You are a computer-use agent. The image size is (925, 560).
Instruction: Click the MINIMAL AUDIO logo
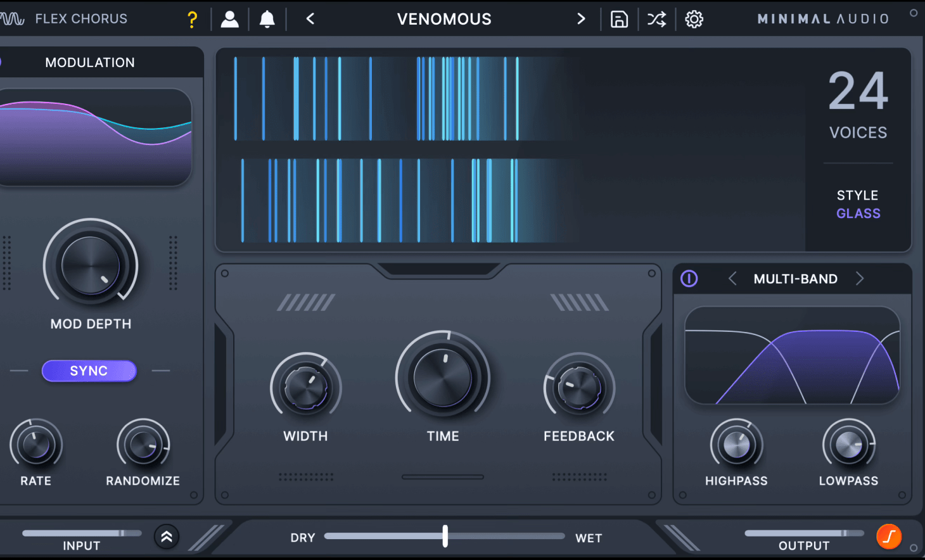tap(823, 19)
